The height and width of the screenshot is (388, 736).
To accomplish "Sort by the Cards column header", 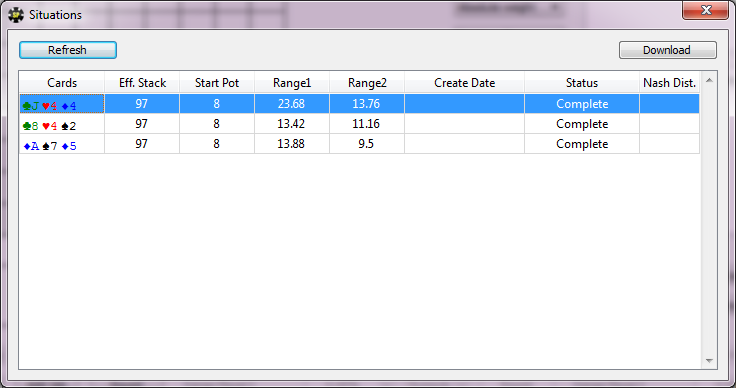I will (62, 83).
